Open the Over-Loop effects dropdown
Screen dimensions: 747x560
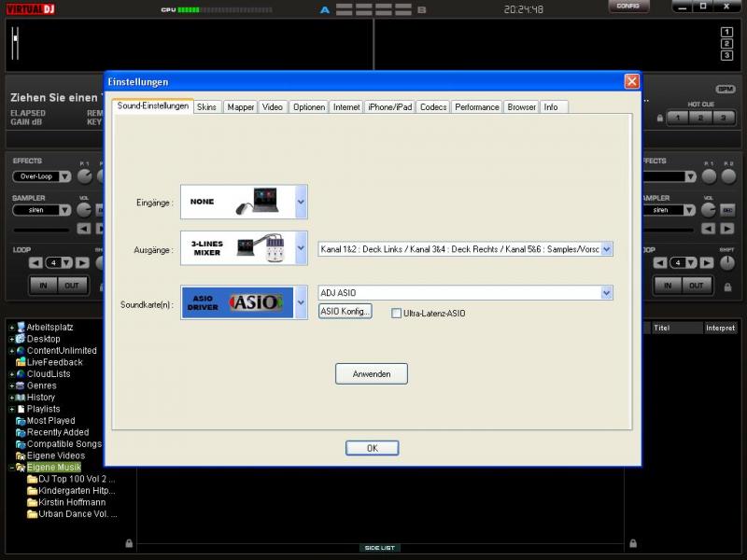(x=65, y=176)
